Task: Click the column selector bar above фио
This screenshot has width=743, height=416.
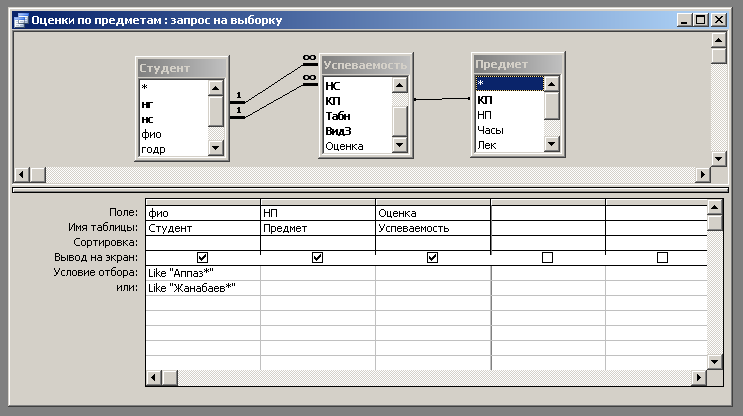Action: coord(203,202)
